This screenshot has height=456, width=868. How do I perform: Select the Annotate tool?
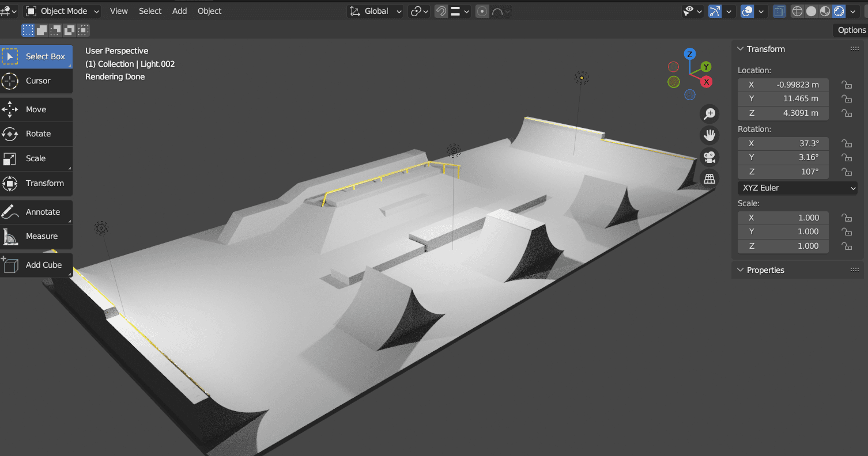[36, 211]
